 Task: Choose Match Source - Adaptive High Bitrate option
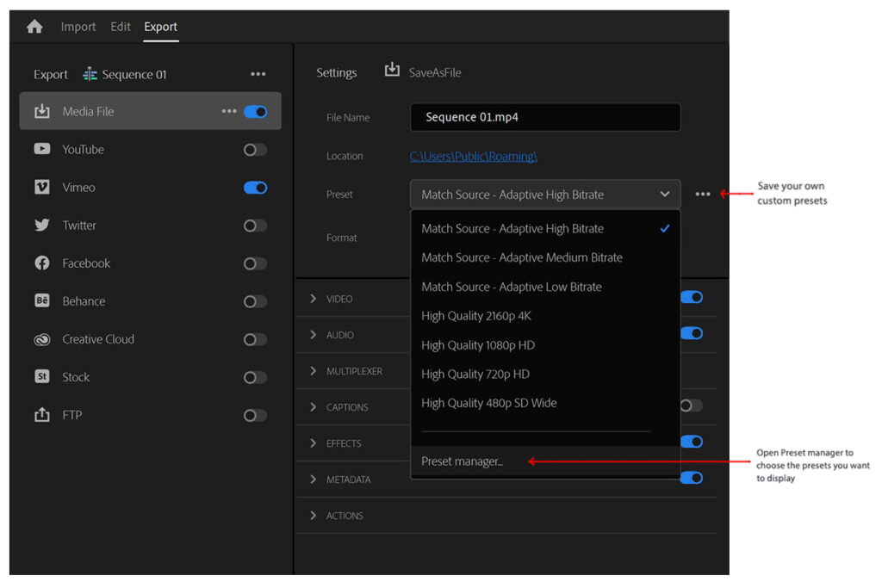point(545,228)
